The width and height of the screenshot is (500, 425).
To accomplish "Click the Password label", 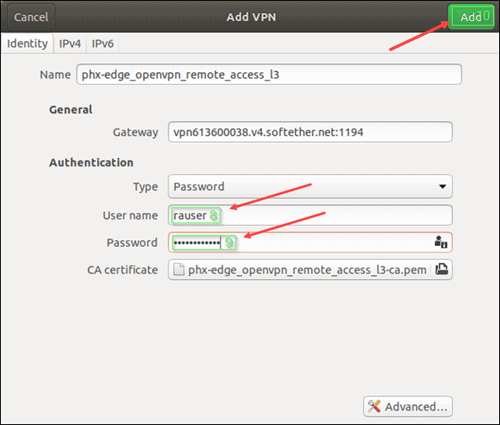I will (132, 243).
